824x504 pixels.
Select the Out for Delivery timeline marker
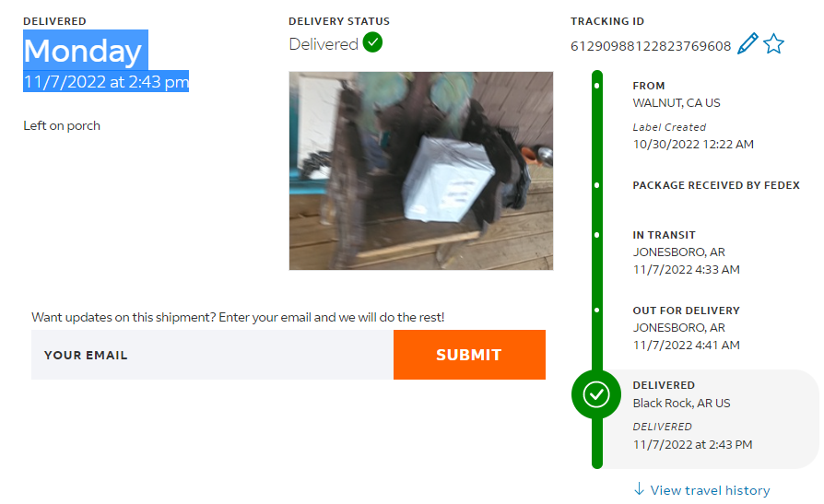[597, 311]
